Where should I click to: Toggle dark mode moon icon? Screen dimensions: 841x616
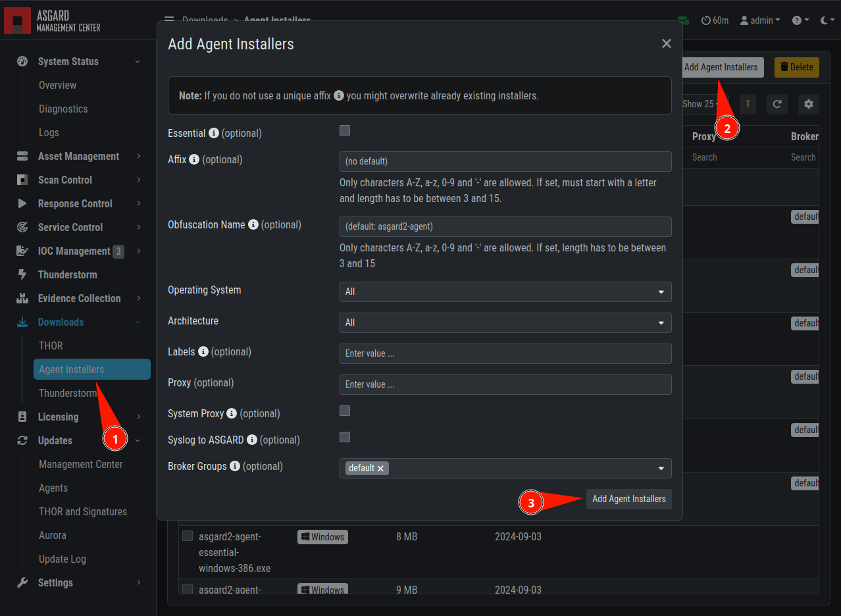(827, 20)
